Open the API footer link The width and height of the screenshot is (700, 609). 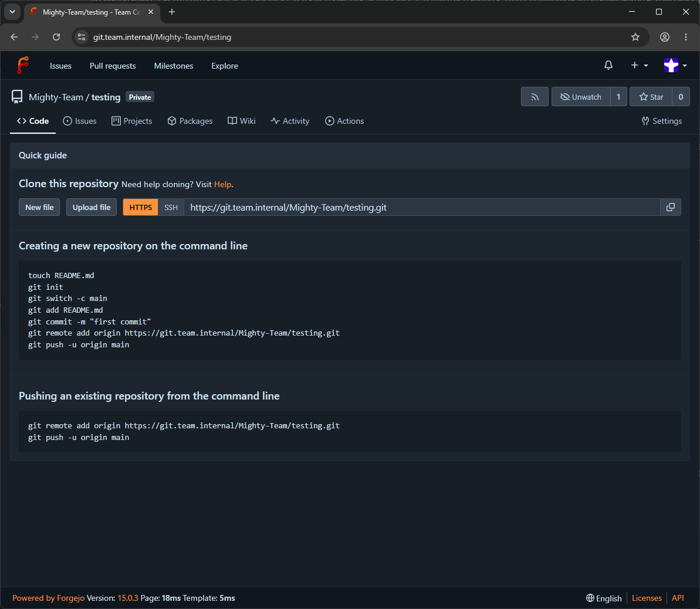pos(678,598)
